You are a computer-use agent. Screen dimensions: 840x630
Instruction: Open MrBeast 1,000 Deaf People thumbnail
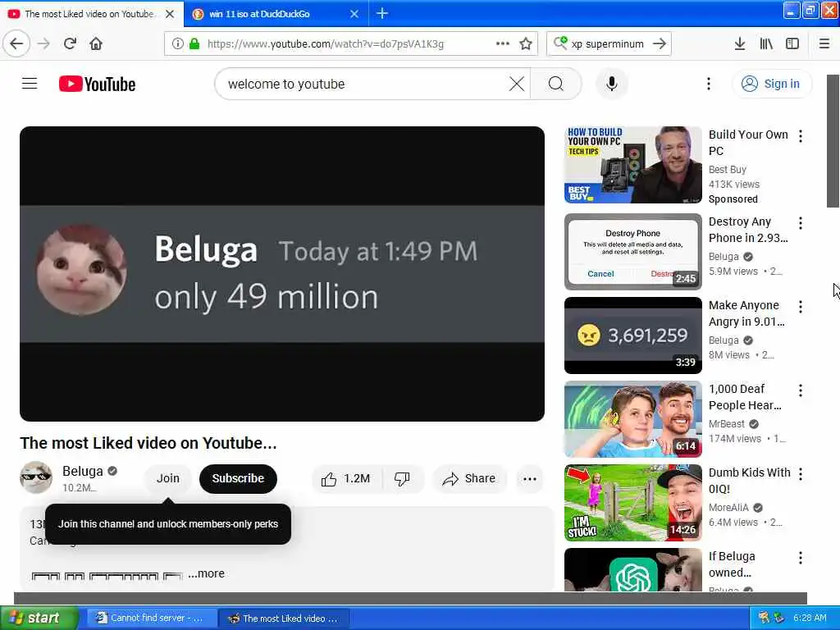[x=632, y=419]
